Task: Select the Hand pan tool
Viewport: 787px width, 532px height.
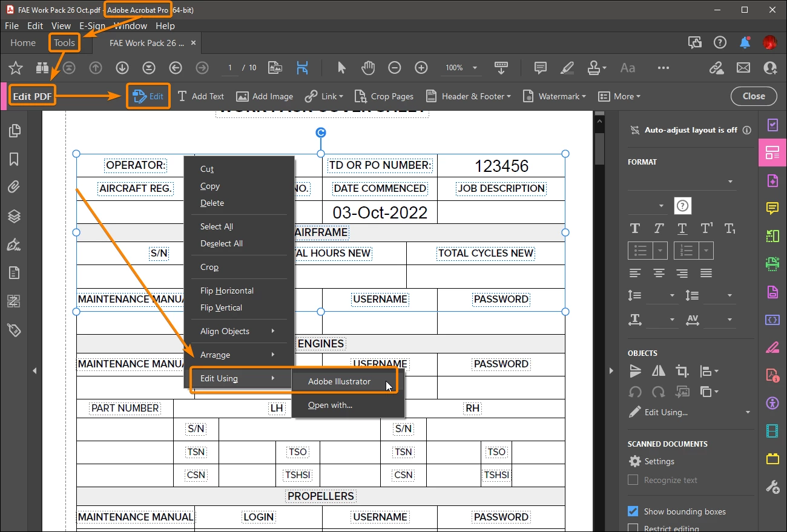Action: (368, 68)
